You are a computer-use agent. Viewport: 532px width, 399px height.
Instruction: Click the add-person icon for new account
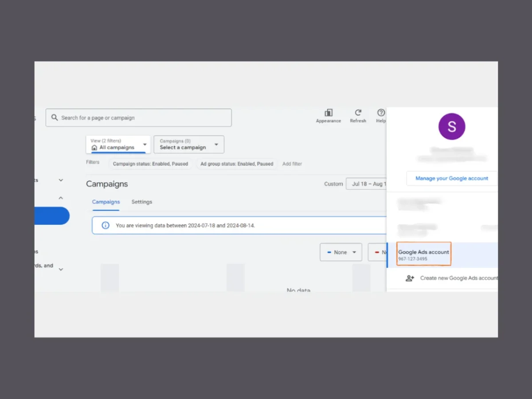(x=410, y=278)
